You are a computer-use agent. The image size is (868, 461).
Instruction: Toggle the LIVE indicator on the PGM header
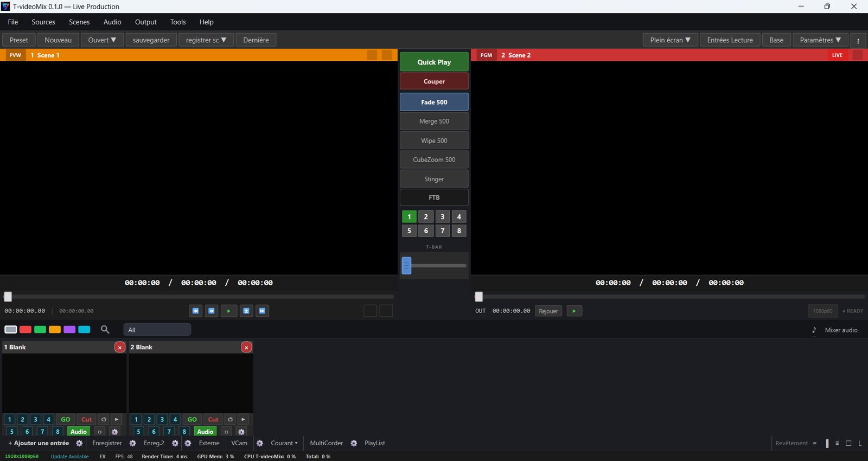coord(837,55)
